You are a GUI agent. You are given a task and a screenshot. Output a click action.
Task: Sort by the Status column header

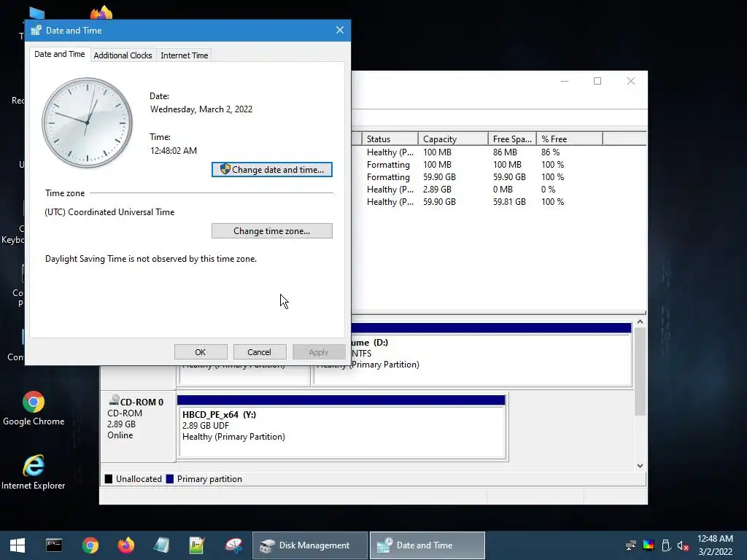(x=390, y=139)
